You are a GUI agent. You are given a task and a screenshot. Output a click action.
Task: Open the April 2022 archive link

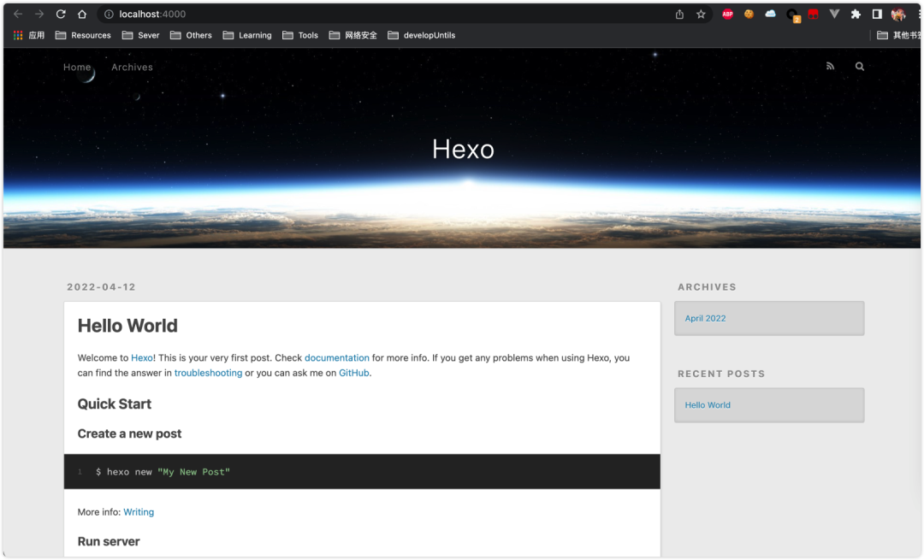(x=705, y=318)
